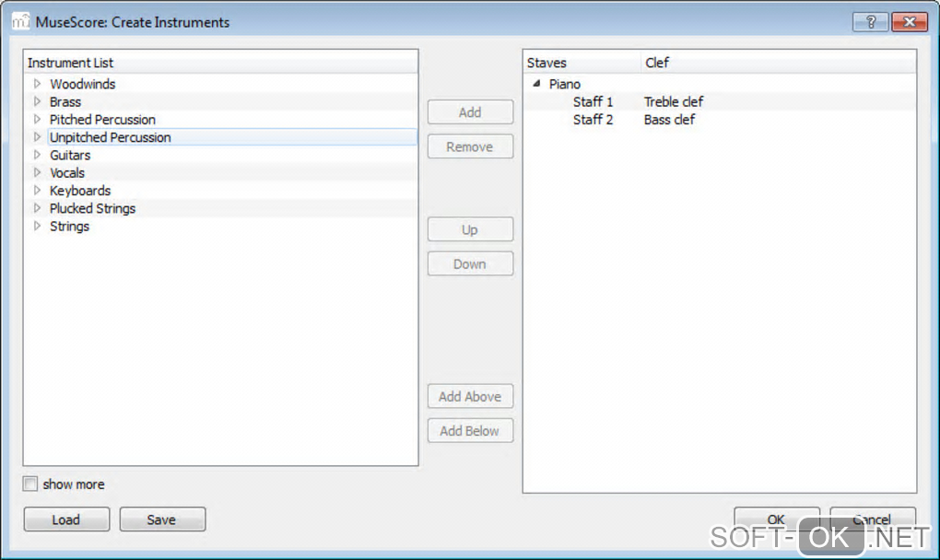Close the Create Instruments dialog
940x560 pixels.
coord(910,22)
